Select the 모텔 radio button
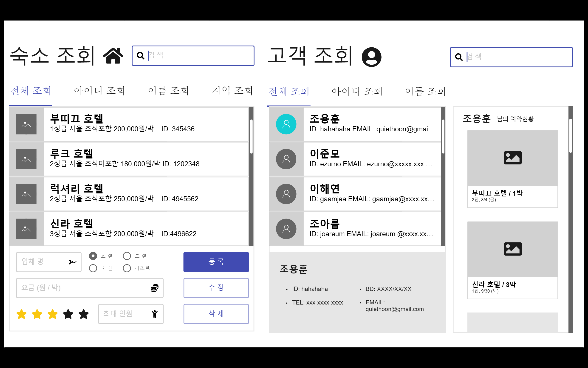Screen dimensions: 588x368 127,256
